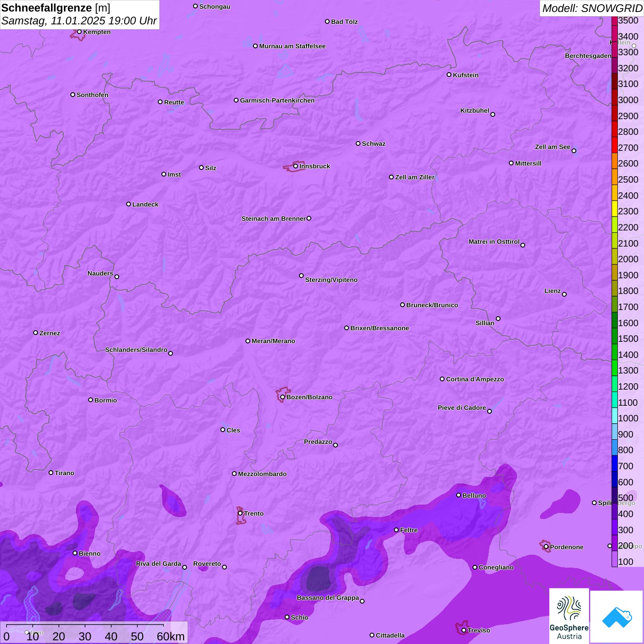Select the blue 700 legend color
Viewport: 644px width, 644px height.
(x=615, y=464)
